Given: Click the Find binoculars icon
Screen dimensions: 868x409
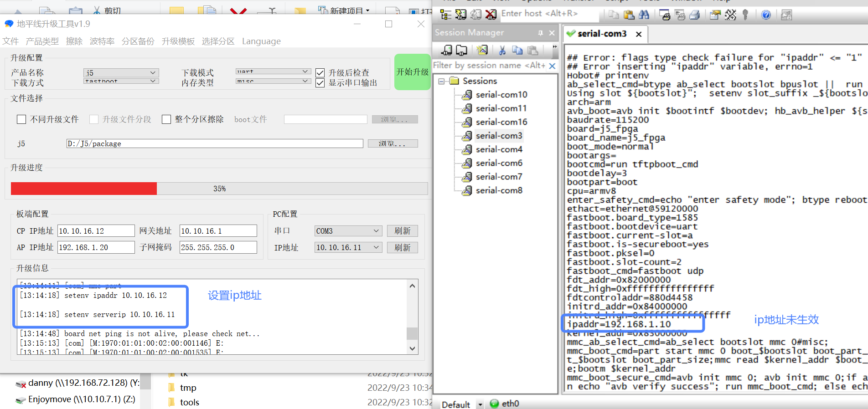Looking at the screenshot, I should pos(644,15).
